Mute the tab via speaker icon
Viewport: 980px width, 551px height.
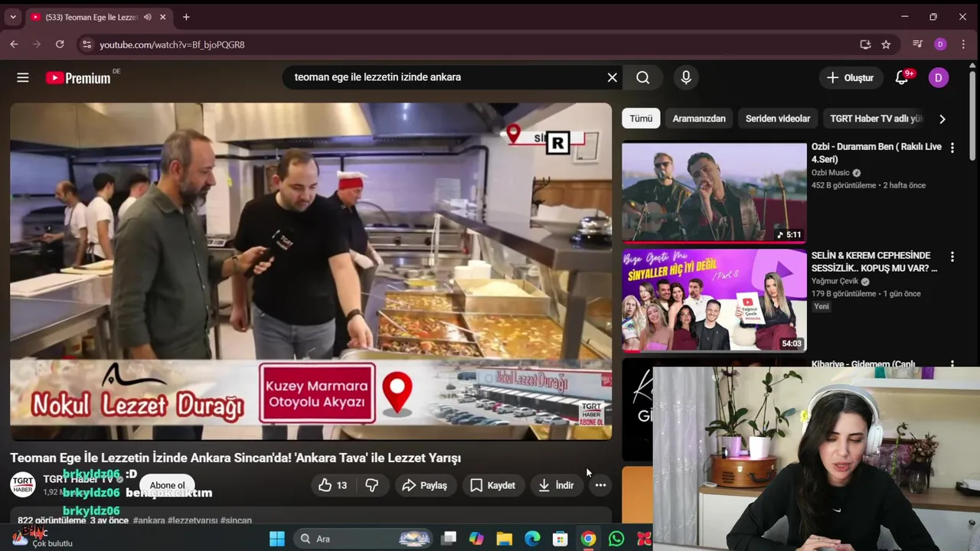147,17
